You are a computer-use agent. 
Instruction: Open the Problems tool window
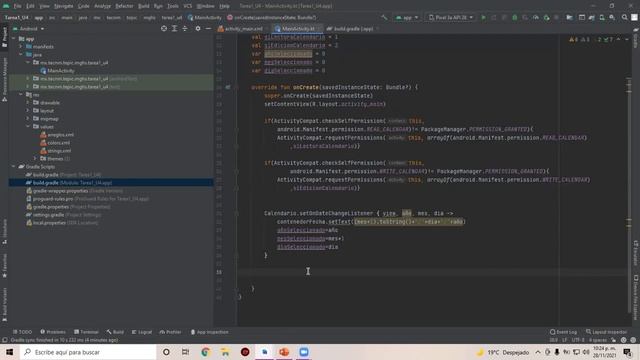coord(53,332)
